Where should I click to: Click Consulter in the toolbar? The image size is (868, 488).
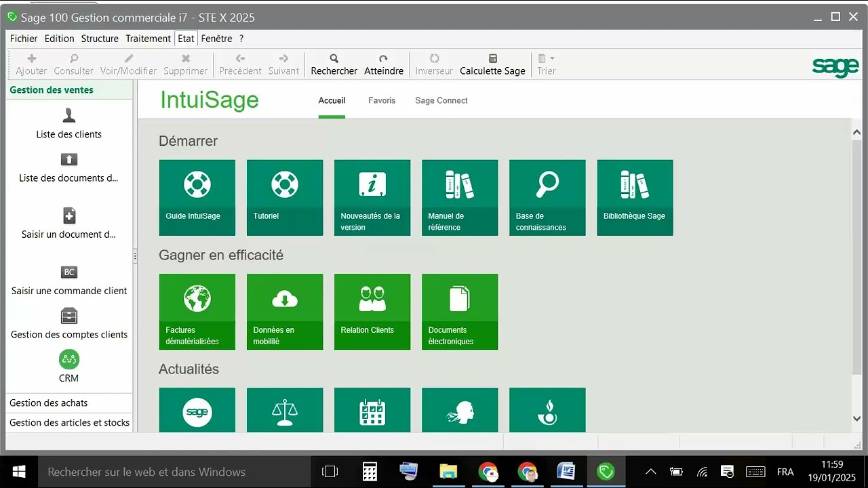74,65
